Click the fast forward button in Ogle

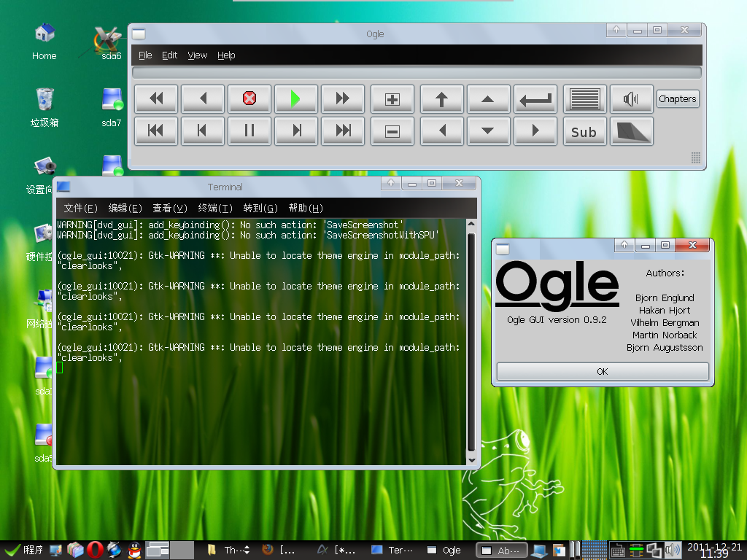point(343,99)
